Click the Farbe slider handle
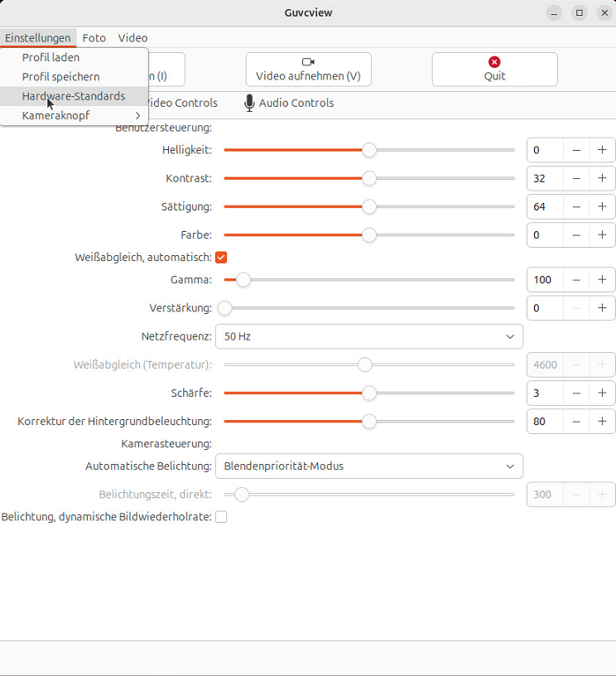The width and height of the screenshot is (616, 676). [x=369, y=235]
